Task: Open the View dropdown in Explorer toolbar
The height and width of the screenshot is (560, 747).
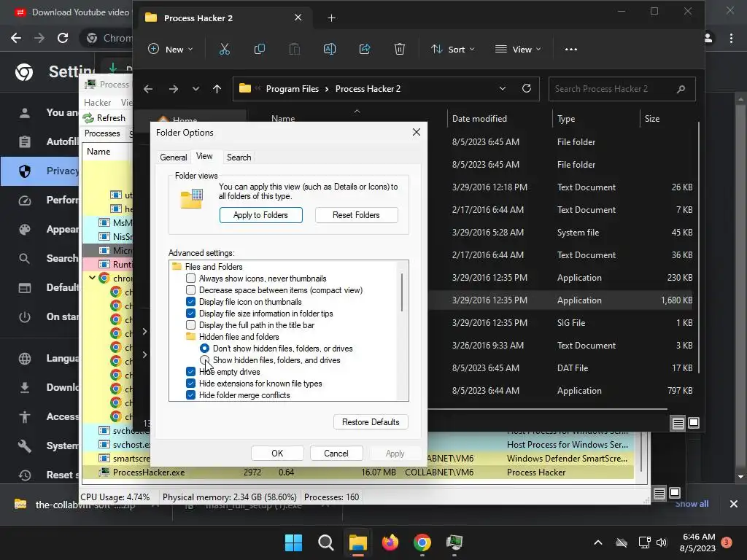Action: pyautogui.click(x=518, y=49)
